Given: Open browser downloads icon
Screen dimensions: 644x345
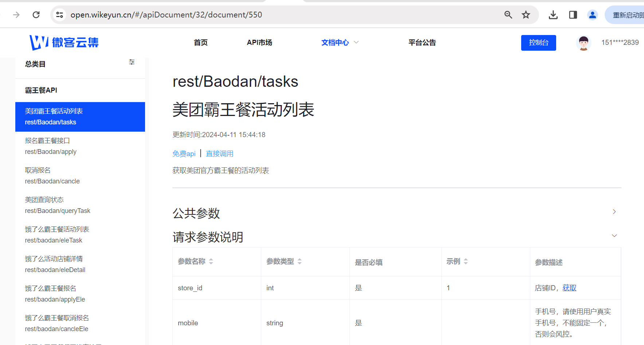Looking at the screenshot, I should pyautogui.click(x=553, y=15).
